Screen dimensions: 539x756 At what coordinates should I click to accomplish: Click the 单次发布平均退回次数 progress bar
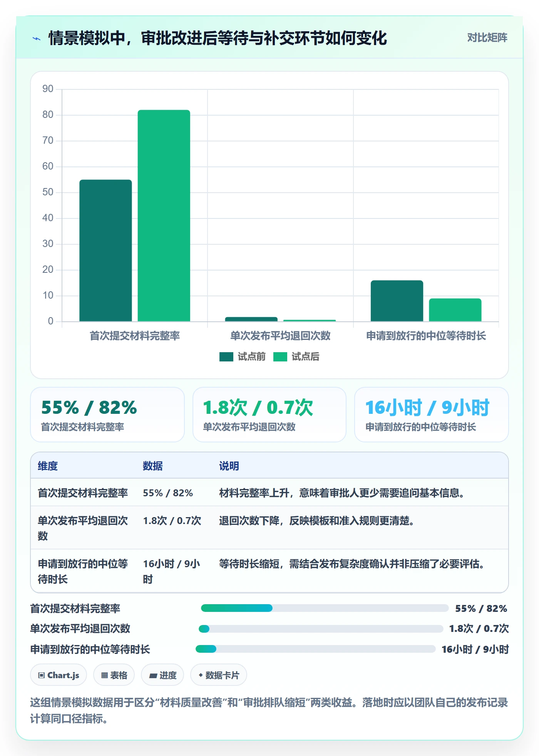point(321,629)
